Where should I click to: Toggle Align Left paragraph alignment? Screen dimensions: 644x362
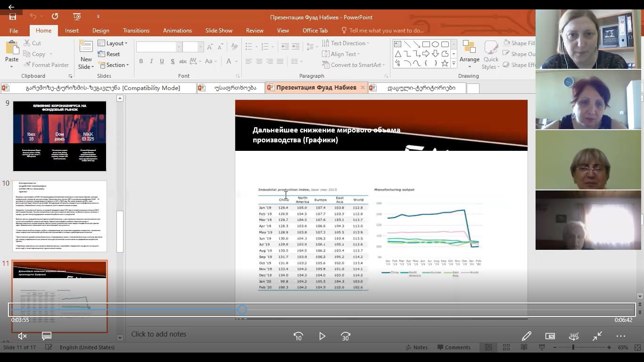pos(248,61)
